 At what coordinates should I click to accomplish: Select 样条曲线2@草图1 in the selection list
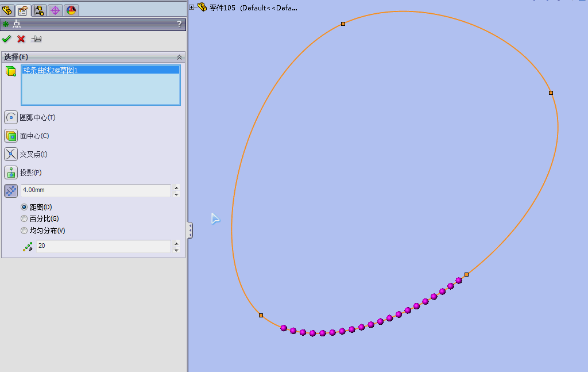(100, 70)
